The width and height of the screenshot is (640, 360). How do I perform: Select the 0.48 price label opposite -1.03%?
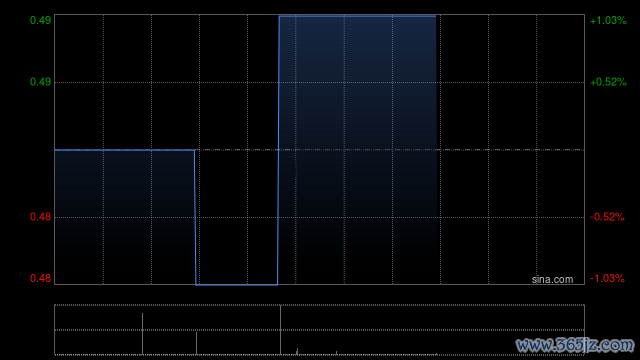pyautogui.click(x=40, y=278)
